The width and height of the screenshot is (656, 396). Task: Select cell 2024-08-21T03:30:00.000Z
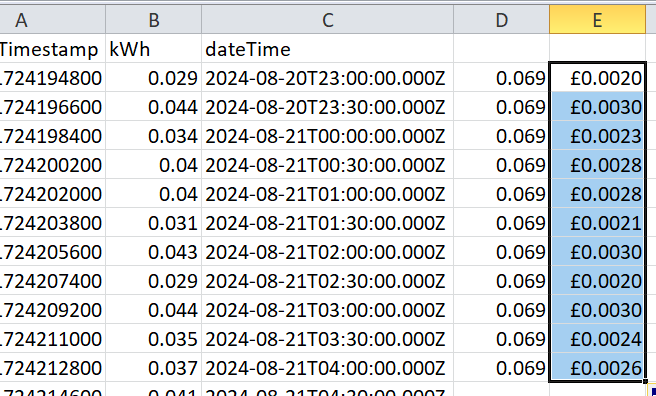328,339
